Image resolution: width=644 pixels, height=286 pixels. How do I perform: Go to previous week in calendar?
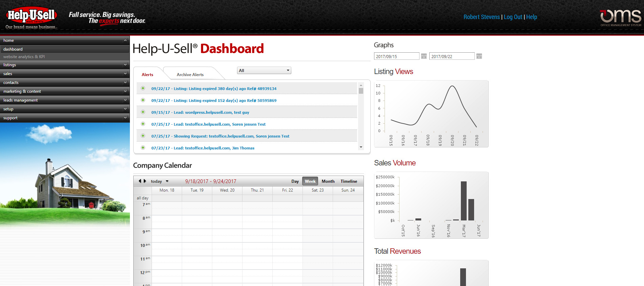click(x=140, y=181)
